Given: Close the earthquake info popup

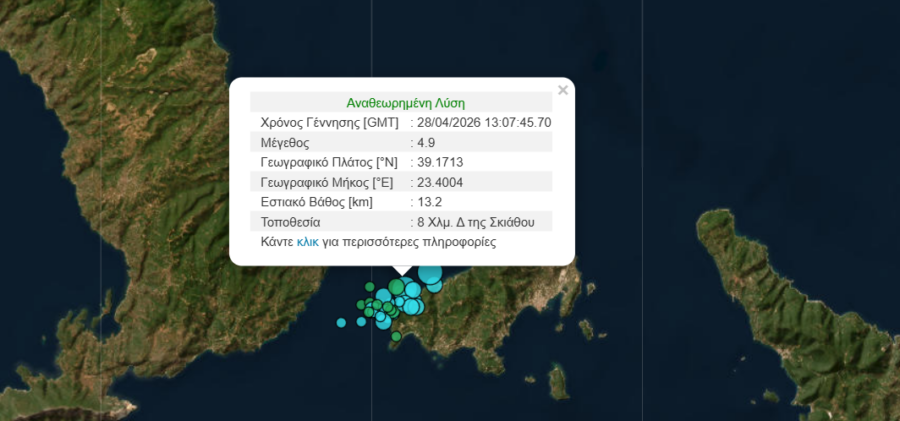Looking at the screenshot, I should tap(562, 90).
